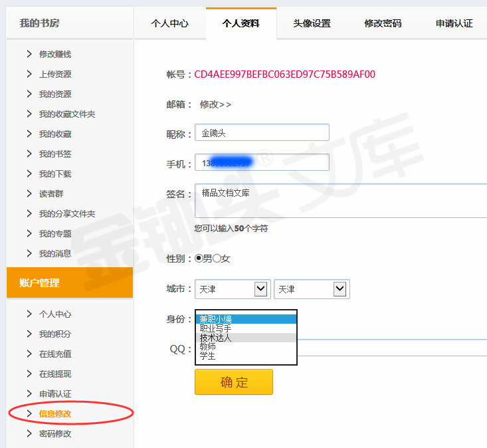
Task: Select the 男 gender radio button
Action: click(x=199, y=258)
